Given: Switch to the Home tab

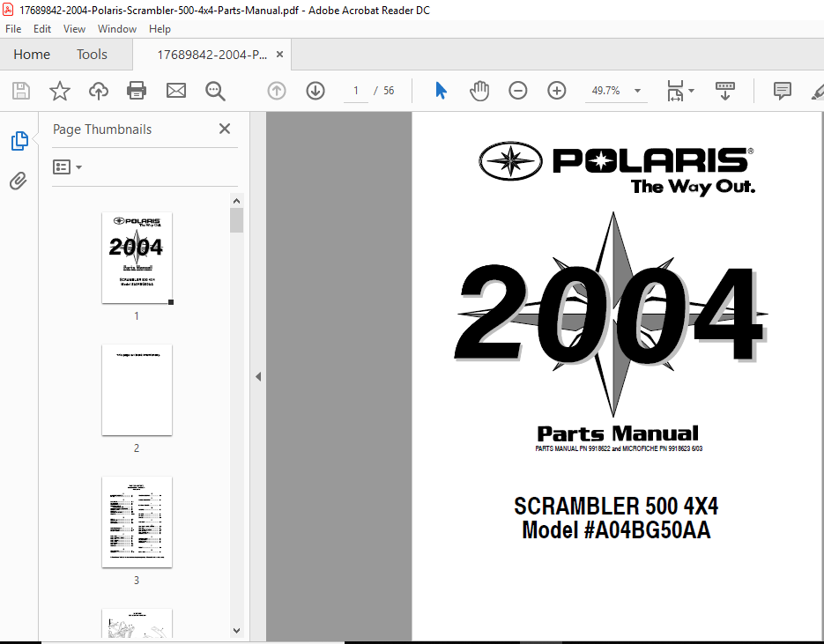Looking at the screenshot, I should (x=32, y=54).
